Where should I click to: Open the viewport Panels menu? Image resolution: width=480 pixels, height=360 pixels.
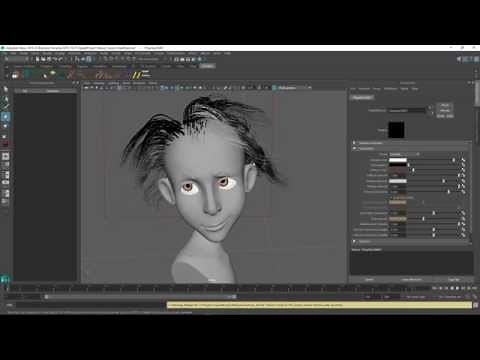point(153,83)
